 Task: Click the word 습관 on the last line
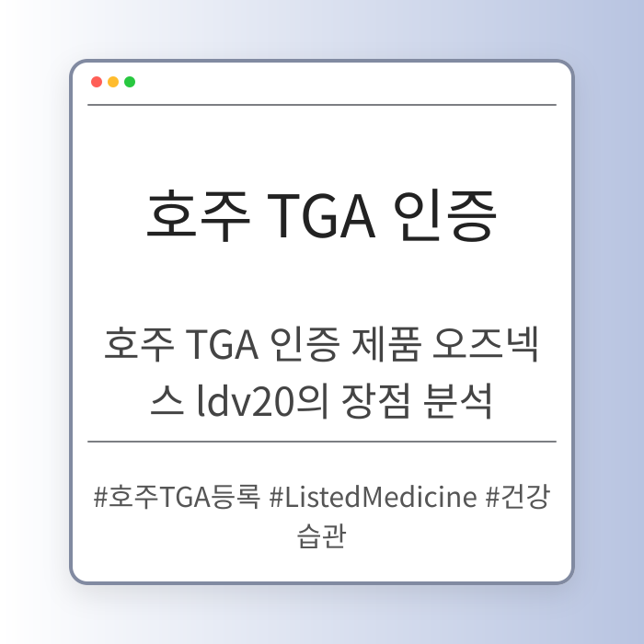[322, 535]
